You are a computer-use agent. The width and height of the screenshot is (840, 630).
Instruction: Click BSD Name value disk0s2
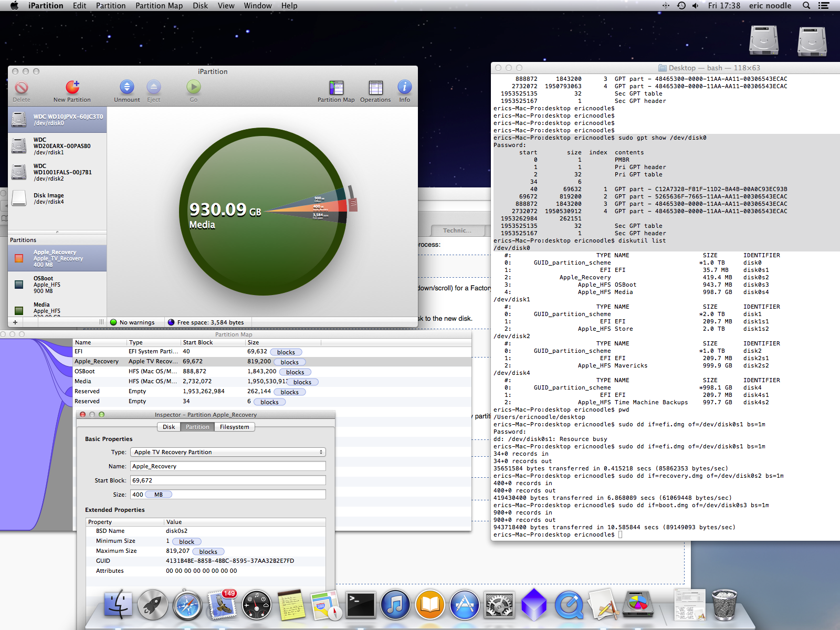[177, 531]
